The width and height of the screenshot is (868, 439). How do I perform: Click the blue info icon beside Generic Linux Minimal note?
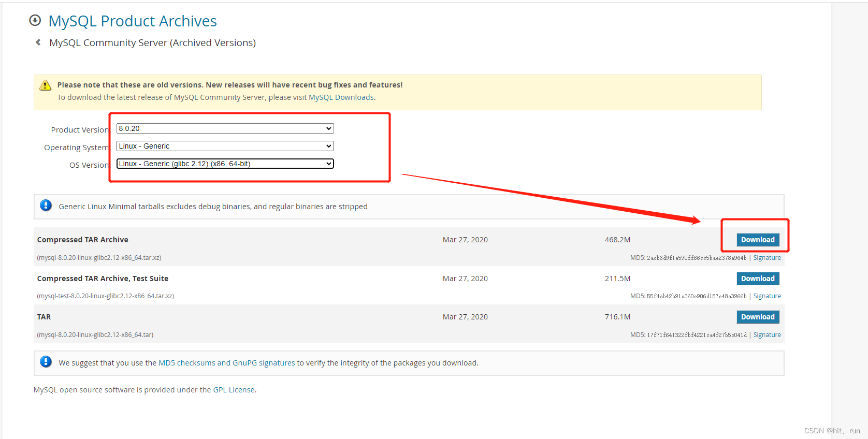coord(46,206)
